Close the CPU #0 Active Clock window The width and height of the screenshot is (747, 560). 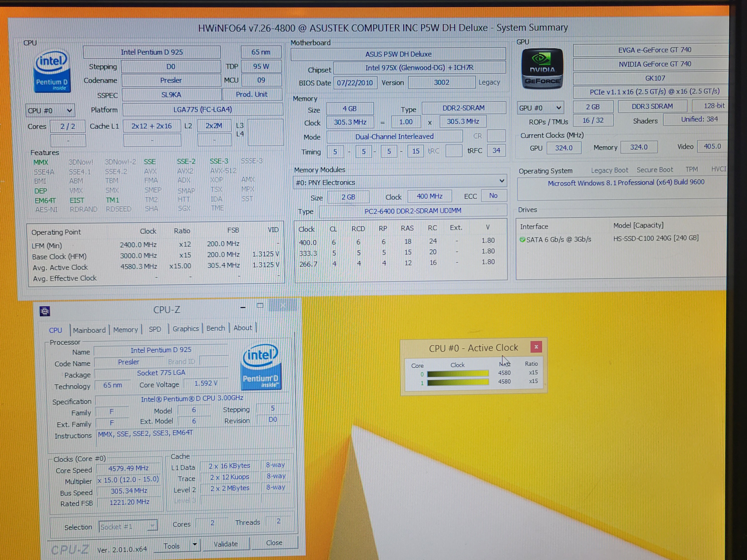(x=536, y=347)
